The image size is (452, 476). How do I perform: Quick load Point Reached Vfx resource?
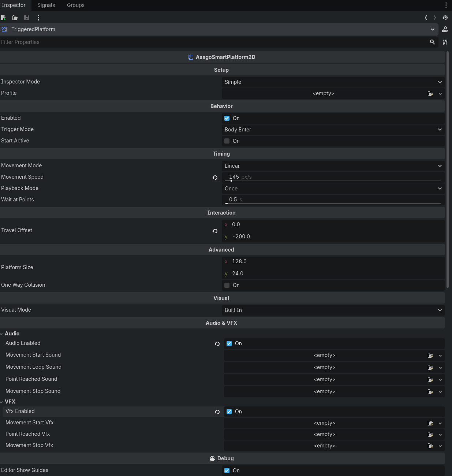tap(430, 435)
